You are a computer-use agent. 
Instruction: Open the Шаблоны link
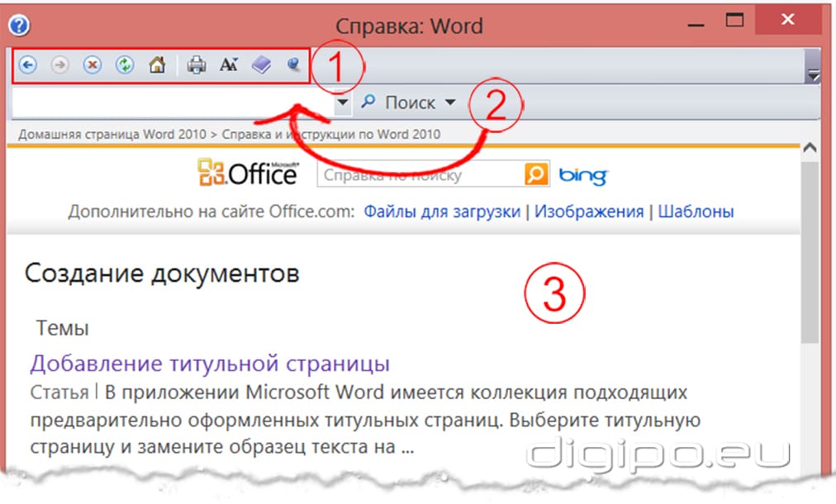click(695, 211)
